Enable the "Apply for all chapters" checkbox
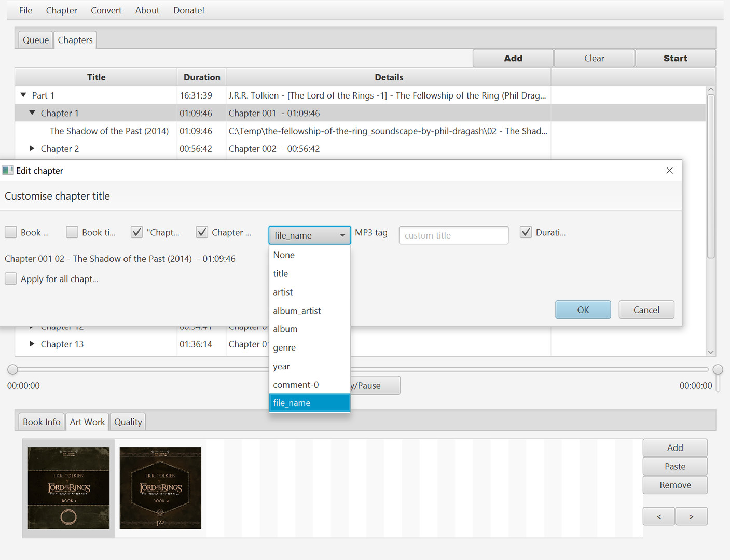 click(11, 278)
